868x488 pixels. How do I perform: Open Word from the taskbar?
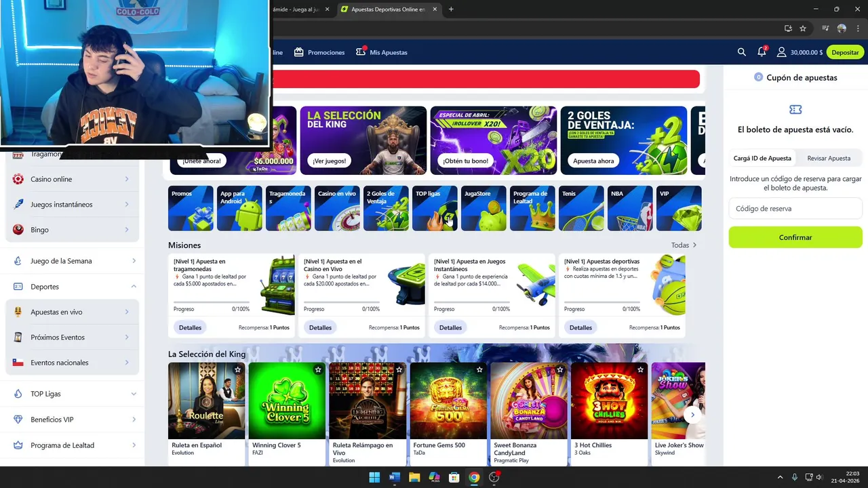pyautogui.click(x=394, y=477)
